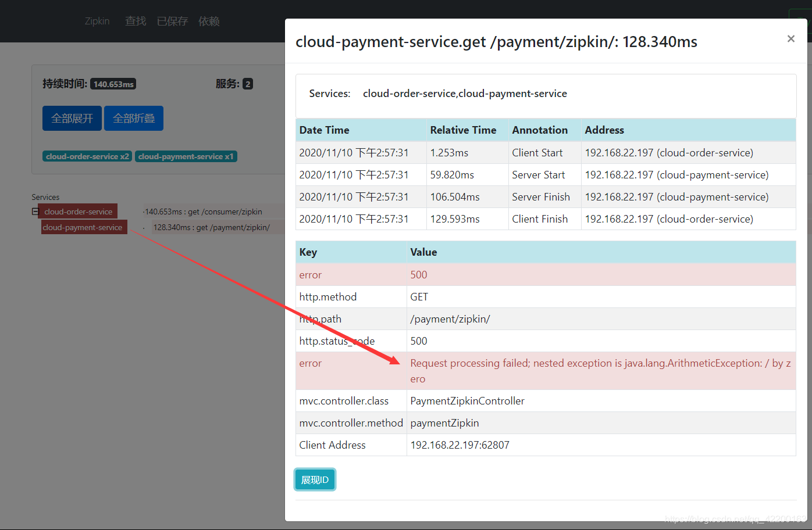The width and height of the screenshot is (812, 530).
Task: Open the 已保存 saved tab
Action: click(172, 21)
